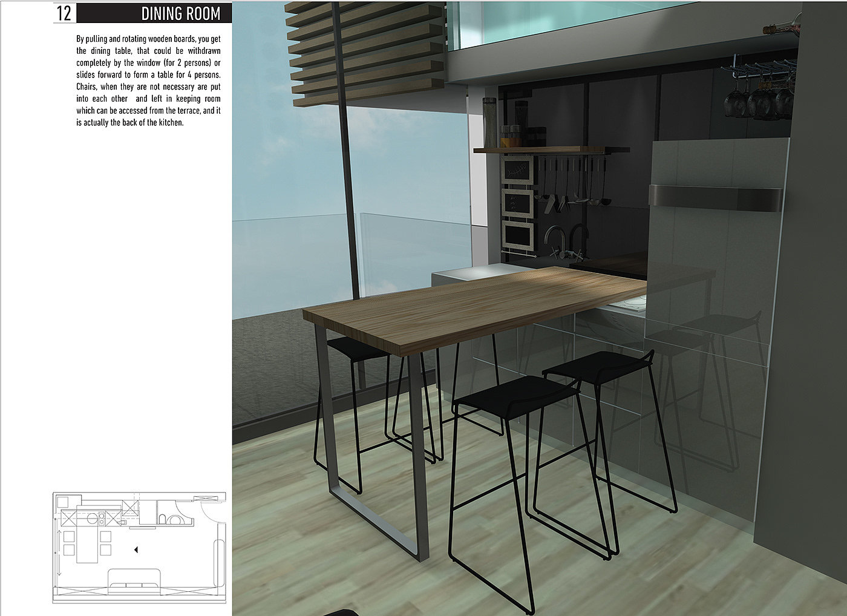Image resolution: width=847 pixels, height=616 pixels.
Task: Click the DINING ROOM title bar
Action: 180,13
